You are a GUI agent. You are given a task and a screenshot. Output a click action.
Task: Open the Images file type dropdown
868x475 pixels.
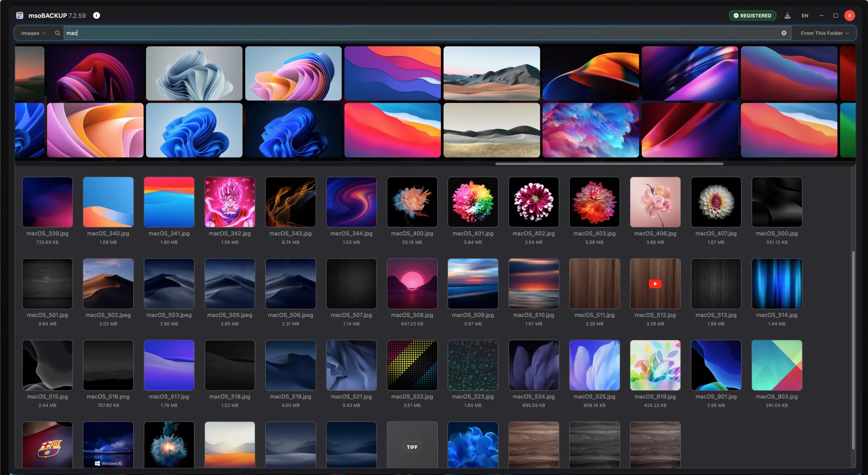click(x=33, y=33)
